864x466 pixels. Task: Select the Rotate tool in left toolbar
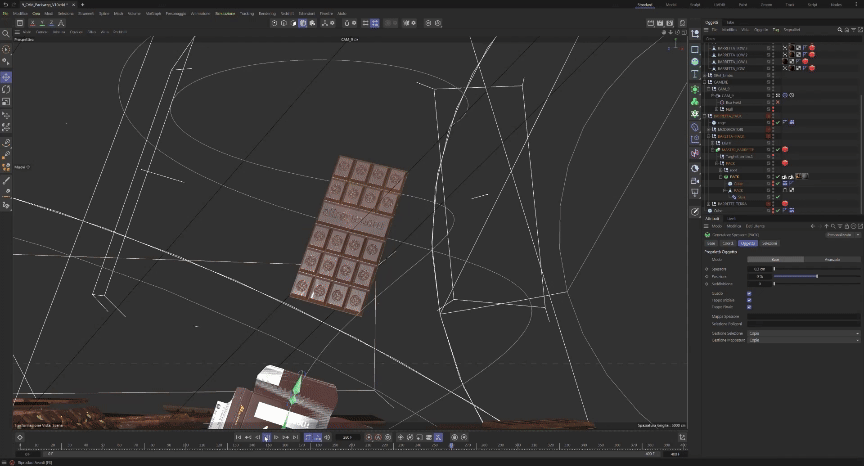point(6,89)
